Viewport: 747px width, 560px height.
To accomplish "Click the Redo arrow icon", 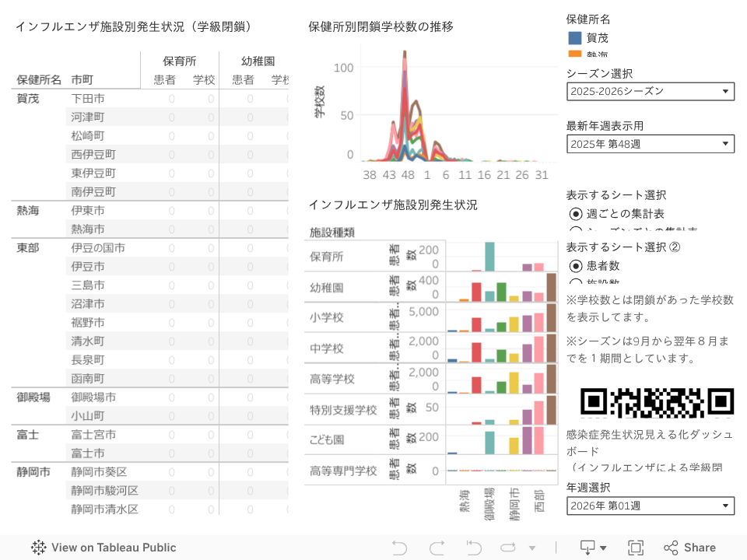I will tap(437, 548).
